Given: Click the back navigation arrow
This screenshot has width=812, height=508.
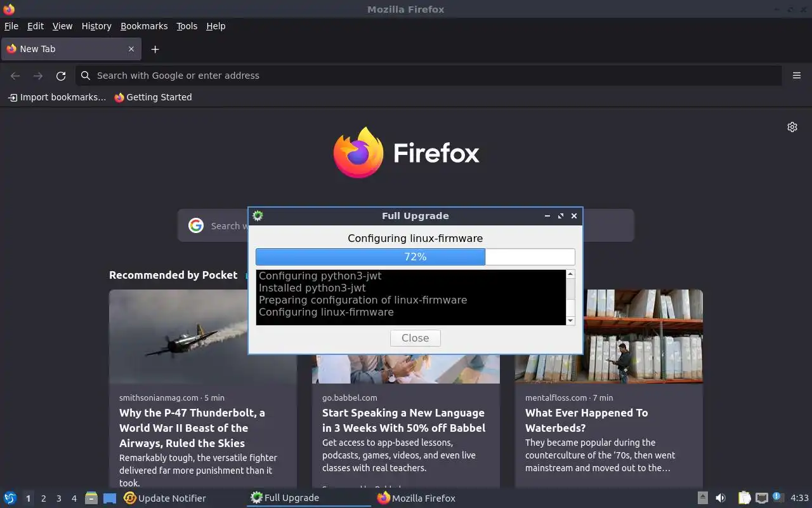Looking at the screenshot, I should [15, 76].
